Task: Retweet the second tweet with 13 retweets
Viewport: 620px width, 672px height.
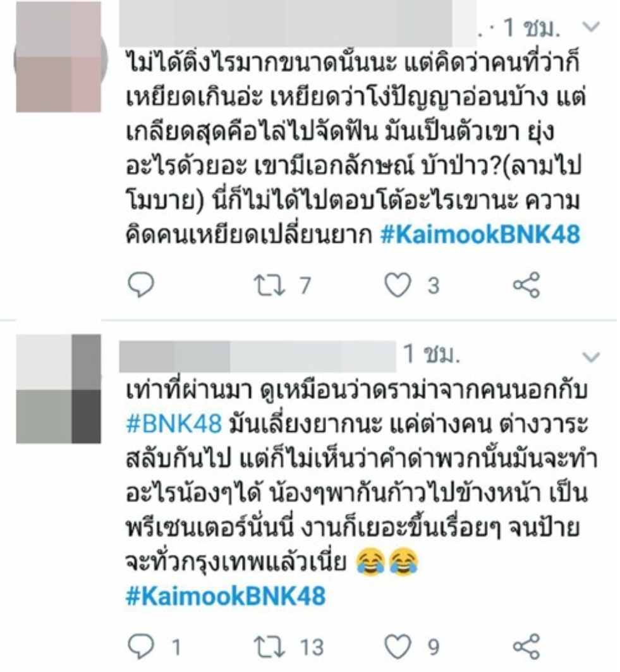Action: point(269,647)
